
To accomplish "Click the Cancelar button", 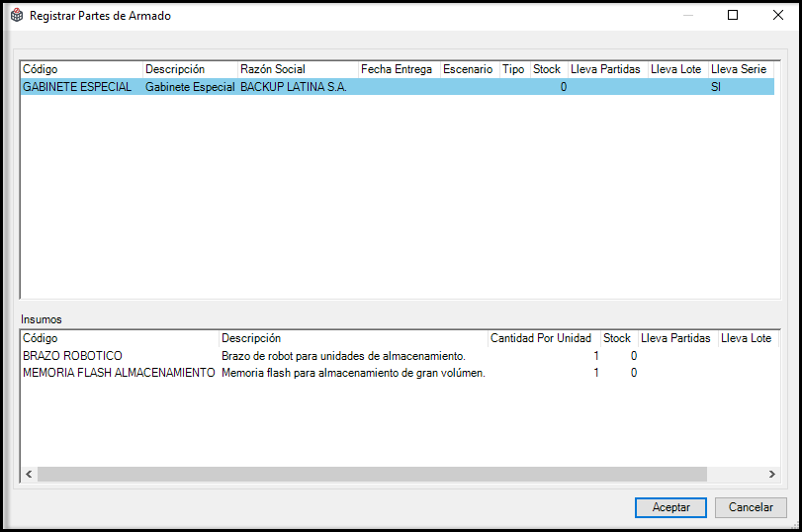I will (751, 507).
